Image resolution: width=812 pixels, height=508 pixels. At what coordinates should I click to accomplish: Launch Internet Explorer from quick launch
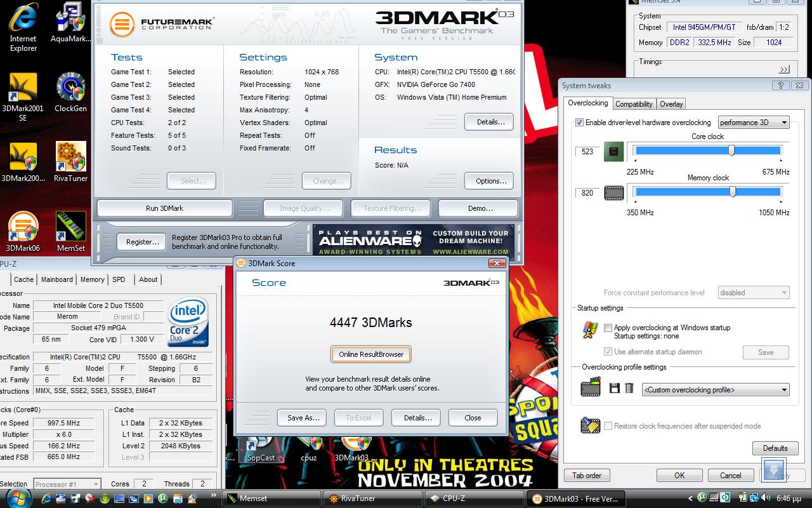[46, 498]
